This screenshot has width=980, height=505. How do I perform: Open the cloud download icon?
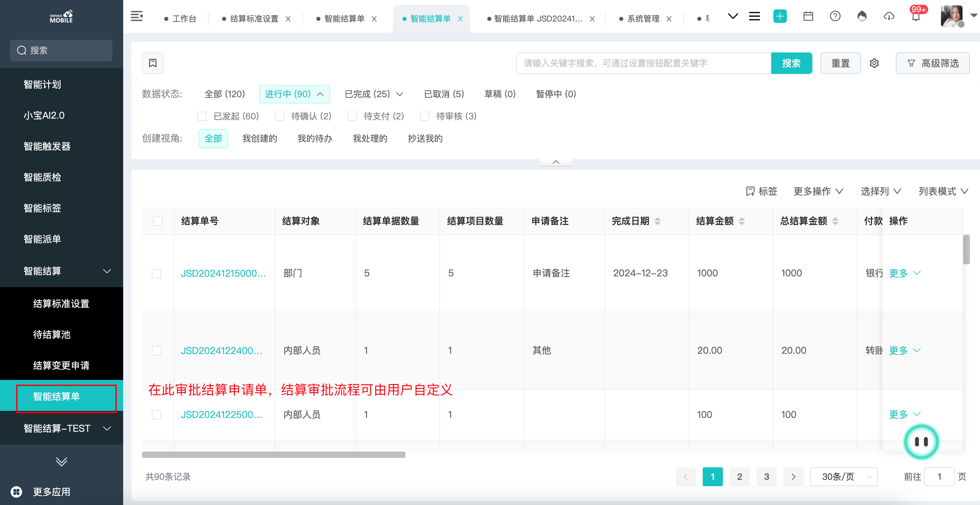point(889,16)
